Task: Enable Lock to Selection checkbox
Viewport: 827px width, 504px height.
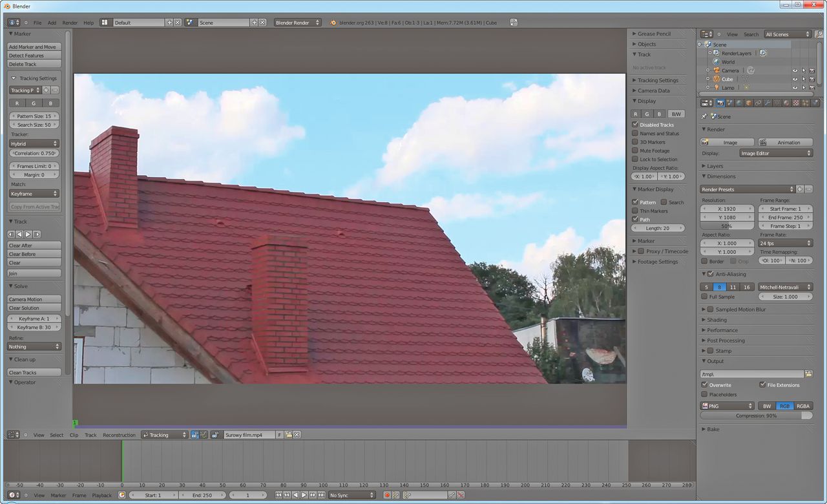Action: tap(635, 159)
